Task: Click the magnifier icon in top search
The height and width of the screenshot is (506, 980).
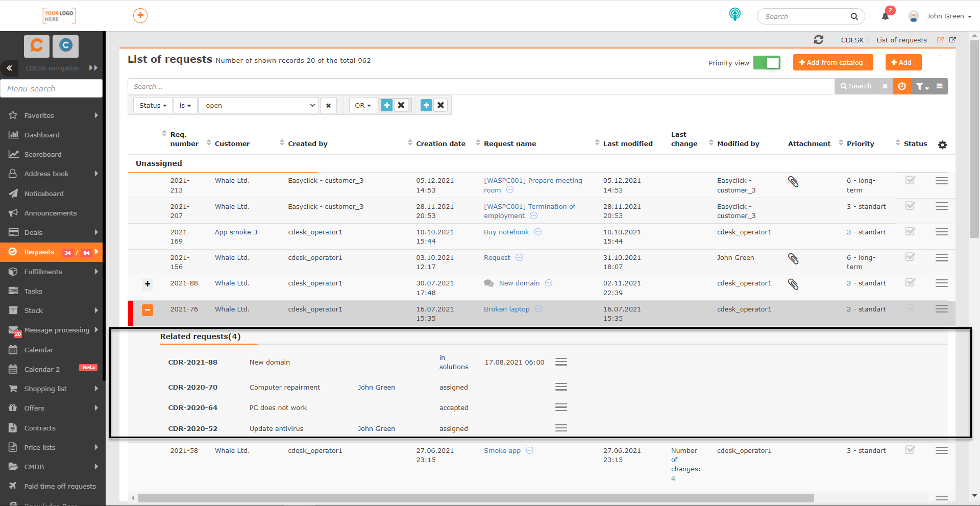Action: [854, 16]
